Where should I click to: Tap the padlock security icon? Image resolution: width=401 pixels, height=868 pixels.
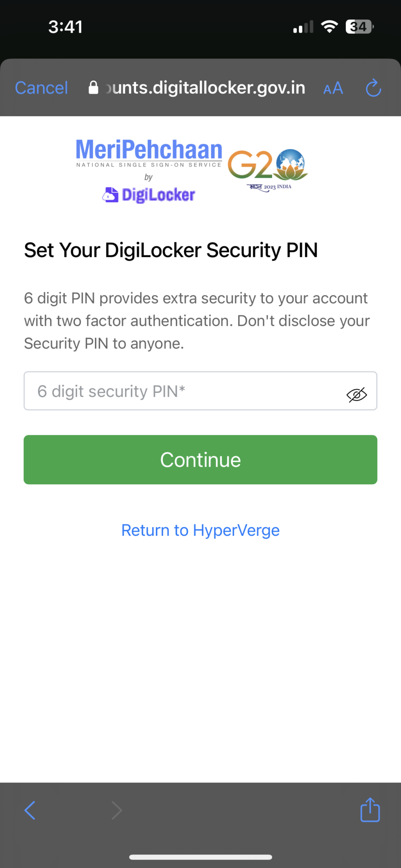pyautogui.click(x=93, y=87)
